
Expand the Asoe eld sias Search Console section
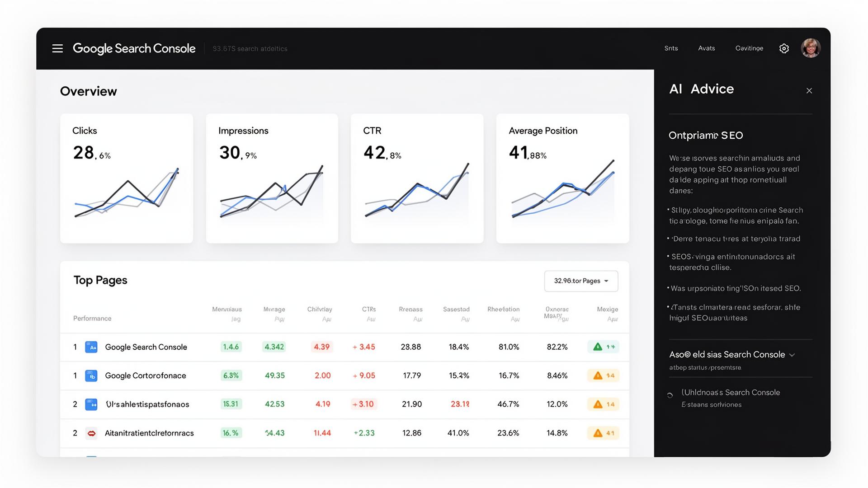point(792,355)
